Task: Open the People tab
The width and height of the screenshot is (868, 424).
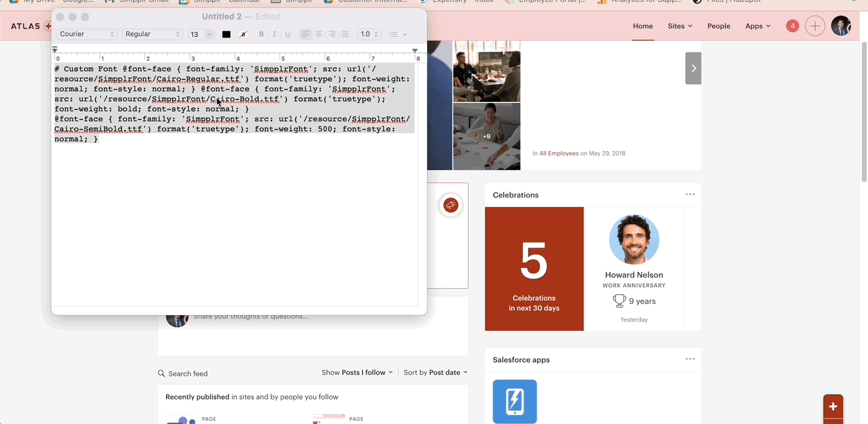Action: pyautogui.click(x=719, y=26)
